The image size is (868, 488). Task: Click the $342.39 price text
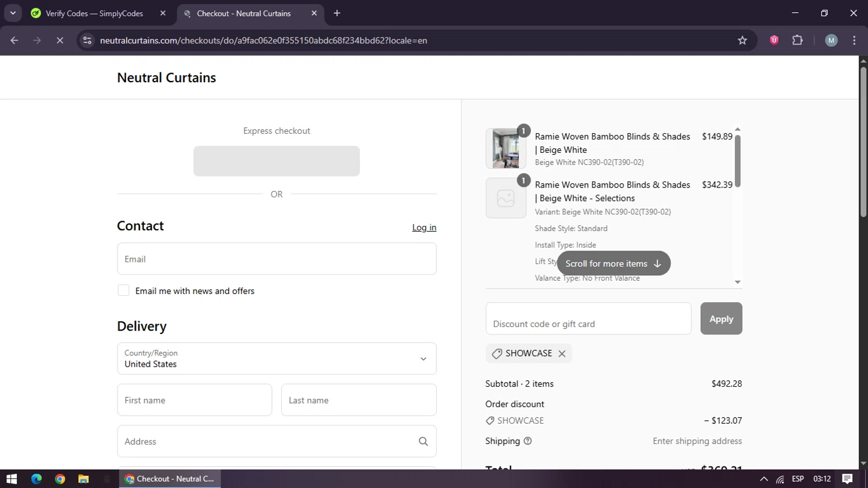point(717,185)
